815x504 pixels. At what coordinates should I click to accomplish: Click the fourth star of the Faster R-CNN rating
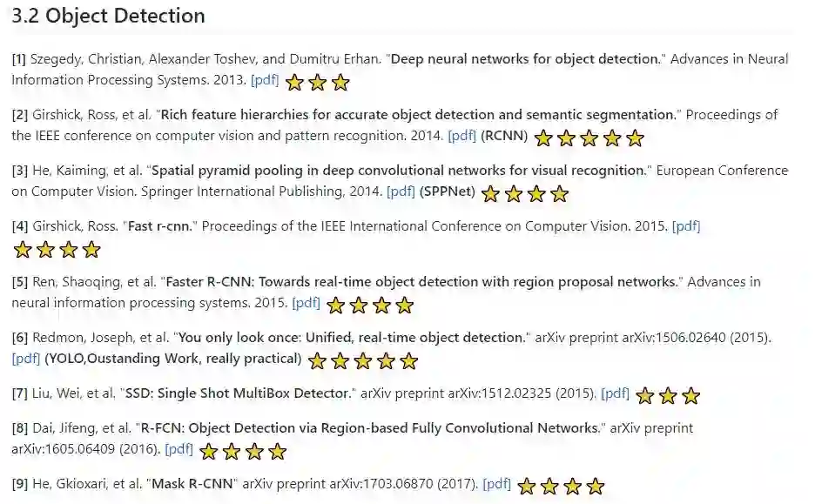point(404,306)
